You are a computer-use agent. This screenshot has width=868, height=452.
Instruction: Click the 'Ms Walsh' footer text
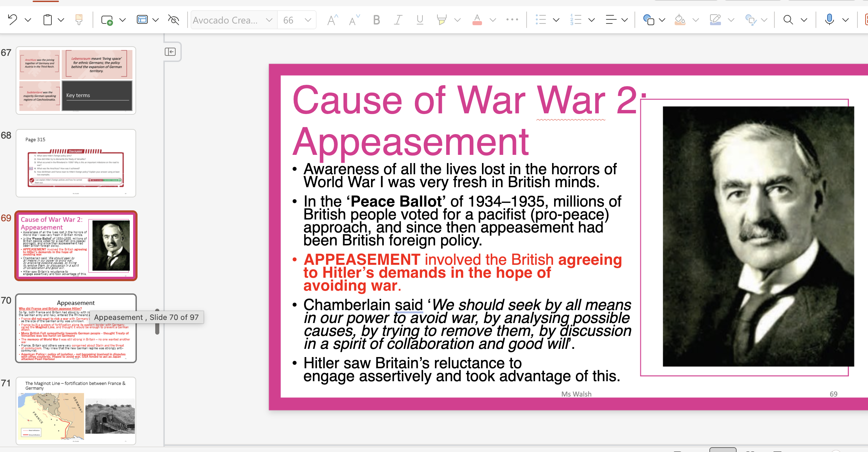(x=576, y=394)
